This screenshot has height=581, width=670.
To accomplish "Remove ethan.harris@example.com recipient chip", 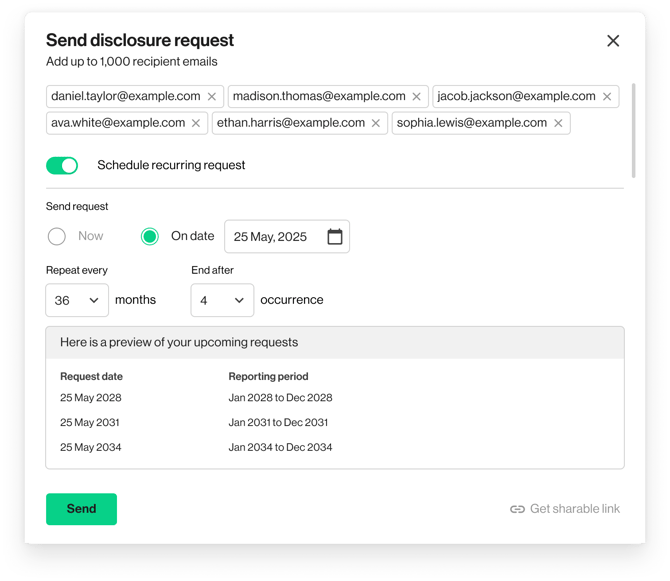I will (x=376, y=123).
